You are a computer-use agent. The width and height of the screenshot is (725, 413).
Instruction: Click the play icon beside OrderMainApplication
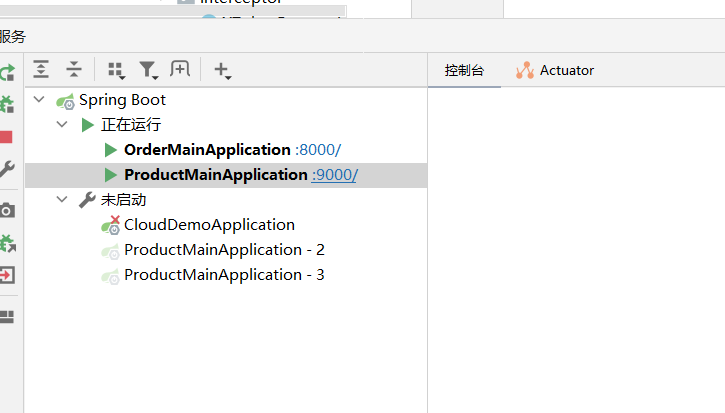tap(110, 150)
